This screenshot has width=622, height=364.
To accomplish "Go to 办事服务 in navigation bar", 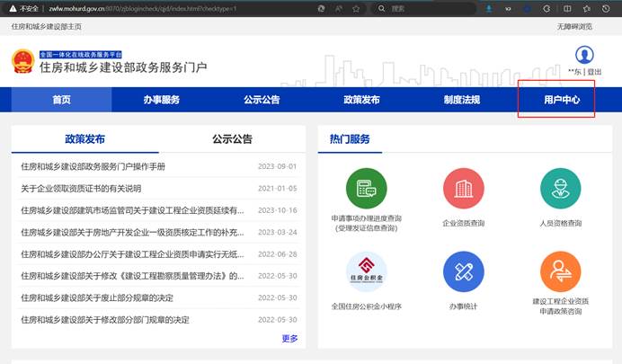I will click(161, 100).
